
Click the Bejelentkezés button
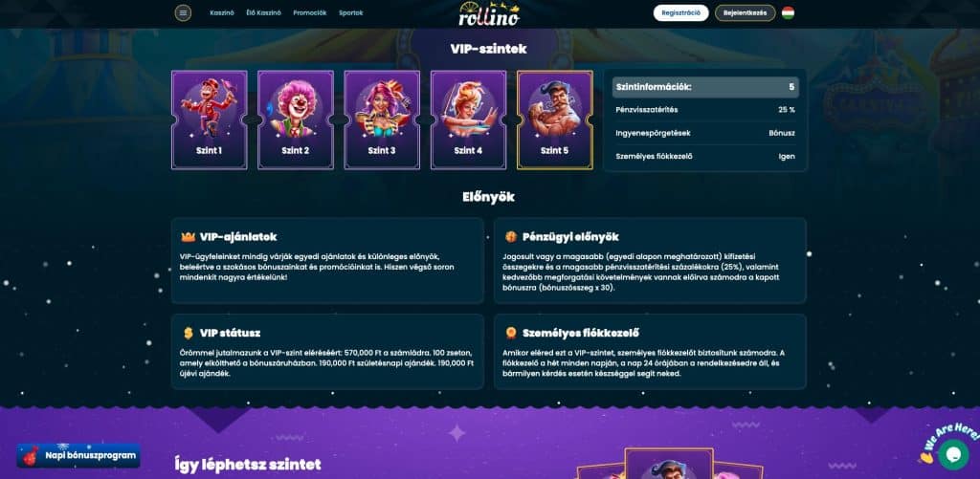tap(745, 12)
